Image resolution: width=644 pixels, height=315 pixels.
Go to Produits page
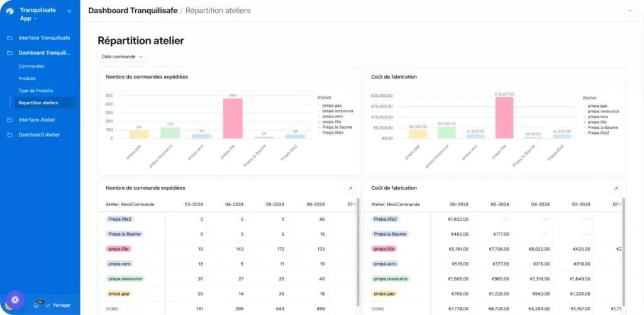pyautogui.click(x=27, y=79)
